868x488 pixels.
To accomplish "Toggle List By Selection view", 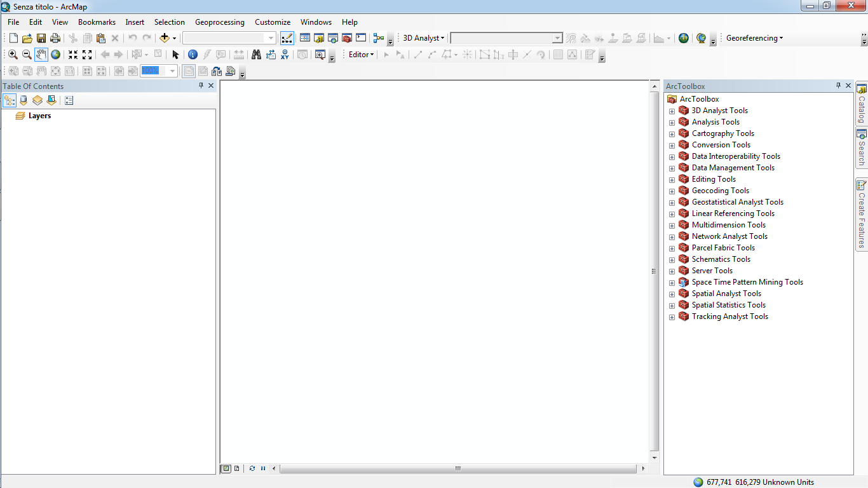I will coord(51,100).
